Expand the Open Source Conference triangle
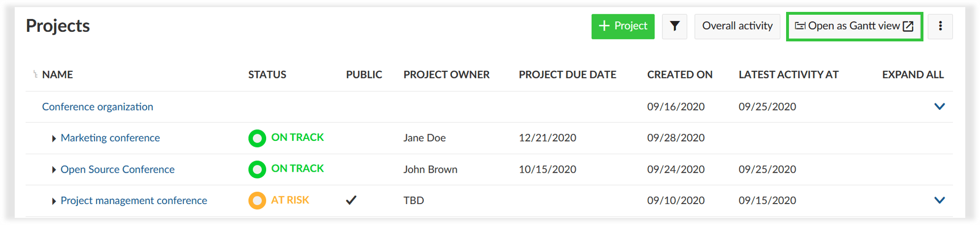This screenshot has width=980, height=225. click(x=54, y=170)
